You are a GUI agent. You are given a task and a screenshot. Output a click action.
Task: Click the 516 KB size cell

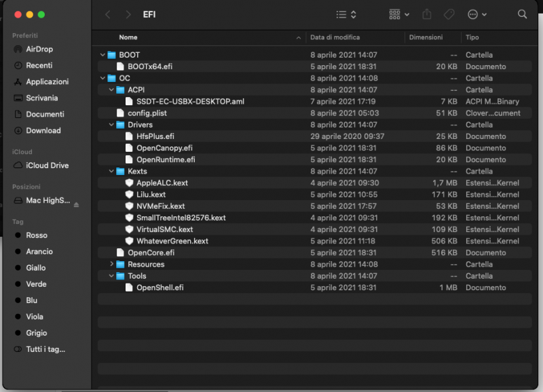444,252
